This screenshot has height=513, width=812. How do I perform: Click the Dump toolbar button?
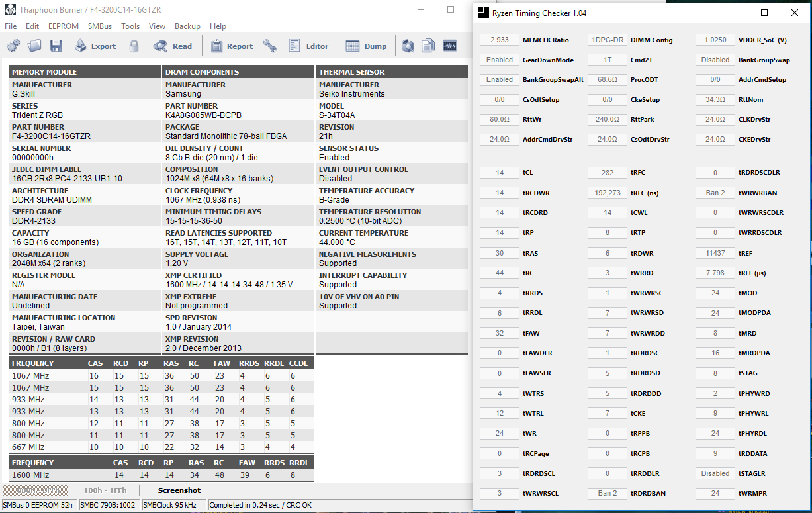pyautogui.click(x=366, y=46)
